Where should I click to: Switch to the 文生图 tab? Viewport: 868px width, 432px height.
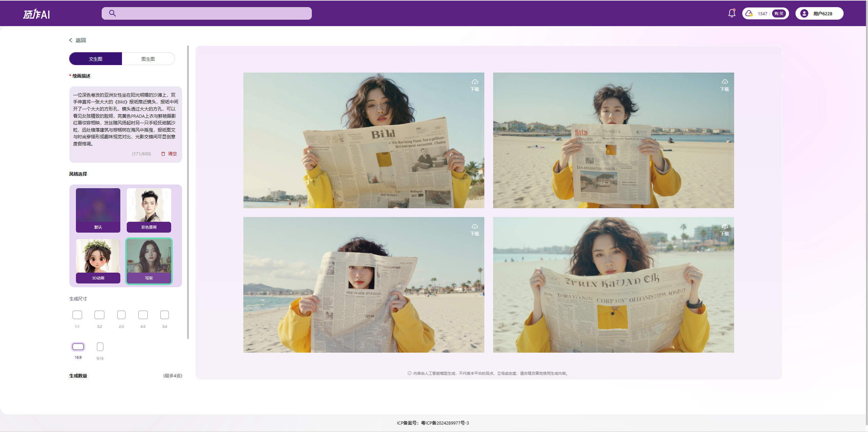[x=96, y=59]
